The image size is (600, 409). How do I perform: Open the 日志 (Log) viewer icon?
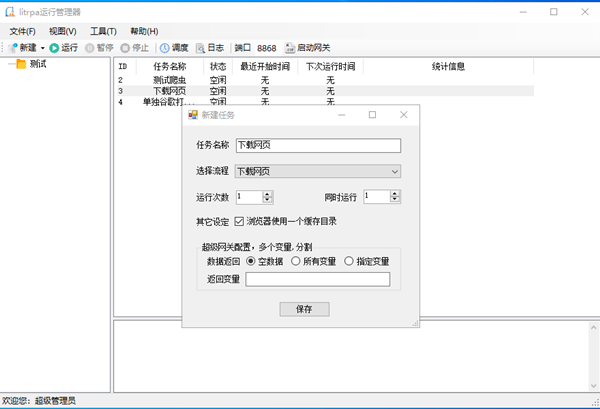(200, 47)
